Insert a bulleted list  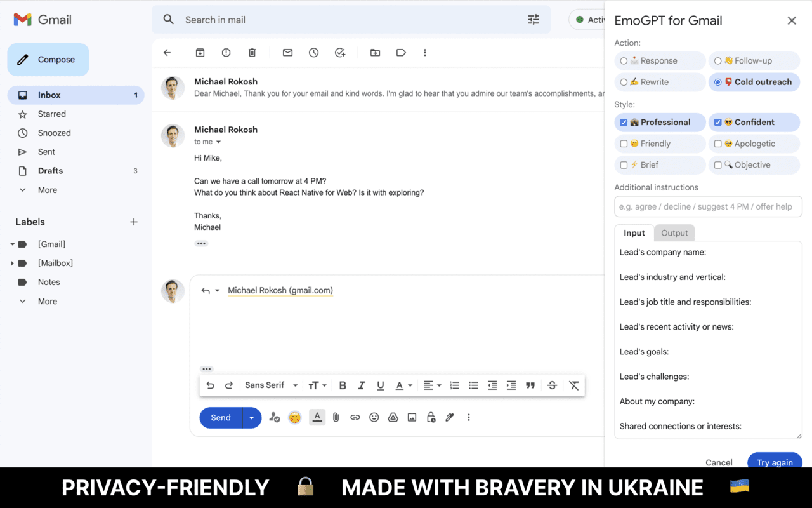pyautogui.click(x=473, y=385)
